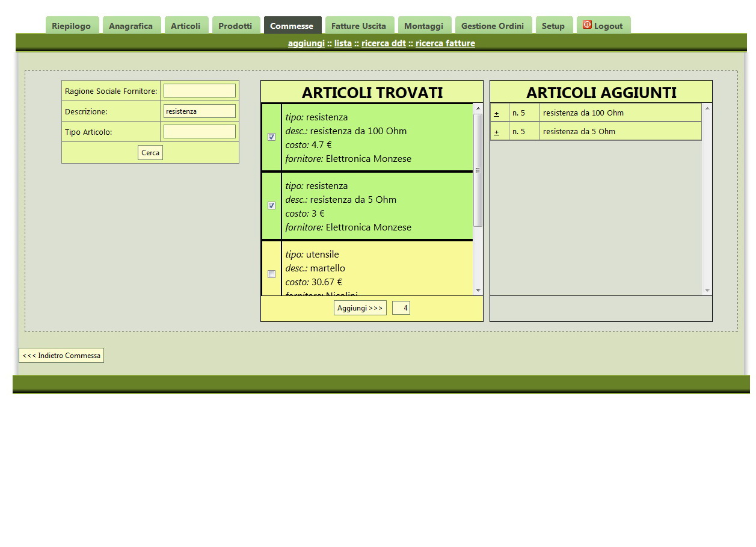
Task: Open the Riepilogo tab
Action: (x=72, y=25)
